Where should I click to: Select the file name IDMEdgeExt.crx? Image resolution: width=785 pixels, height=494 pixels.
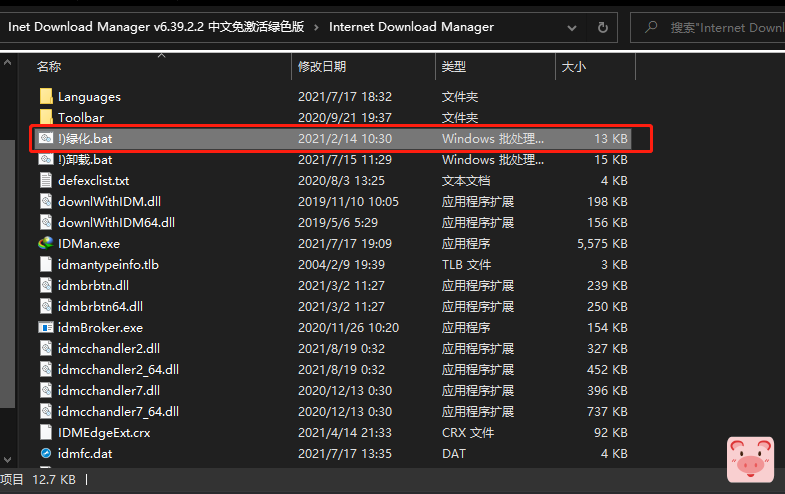104,433
